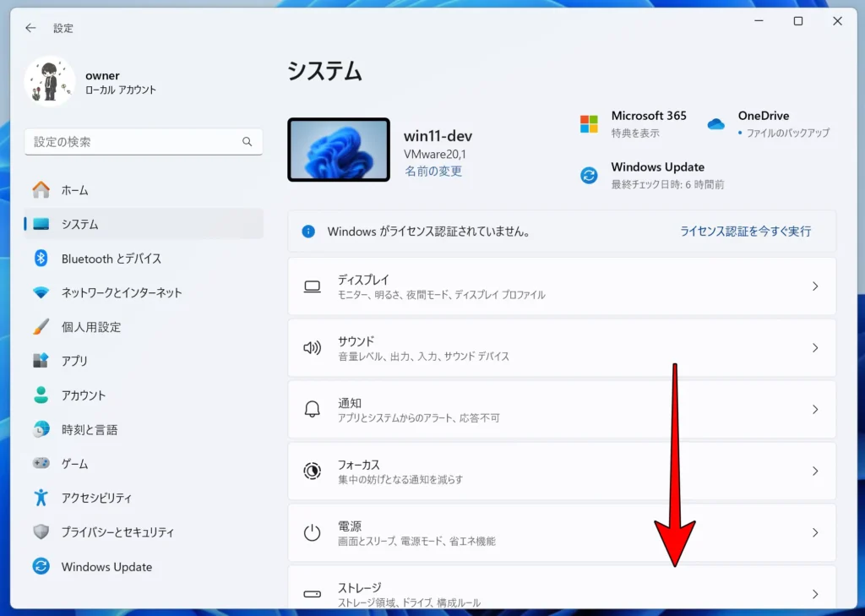Click the 名前の変更 rename link

point(432,172)
